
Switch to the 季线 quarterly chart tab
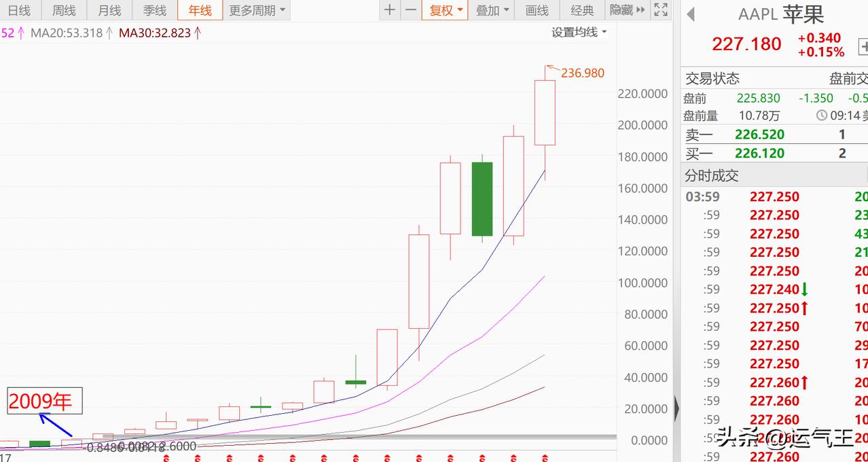click(x=154, y=10)
